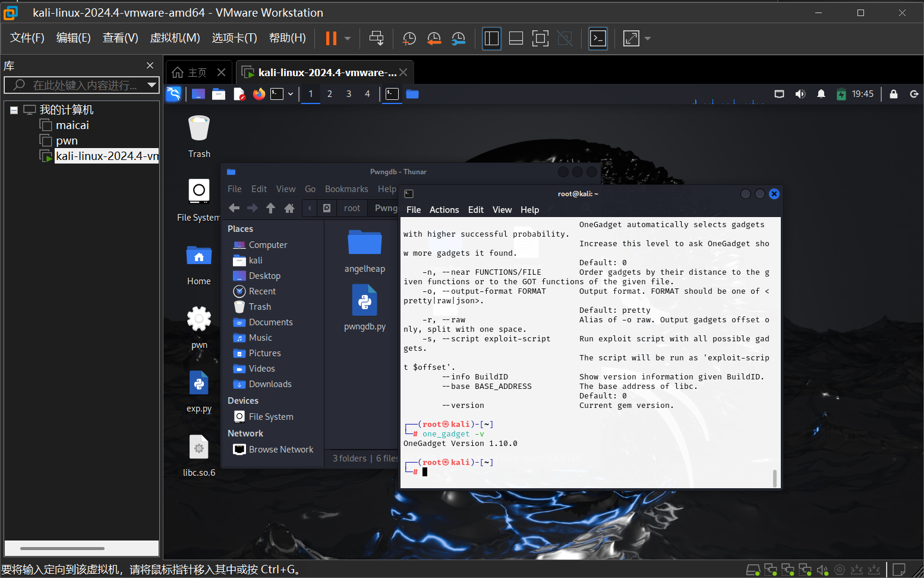Toggle Unity mode button

pos(565,39)
